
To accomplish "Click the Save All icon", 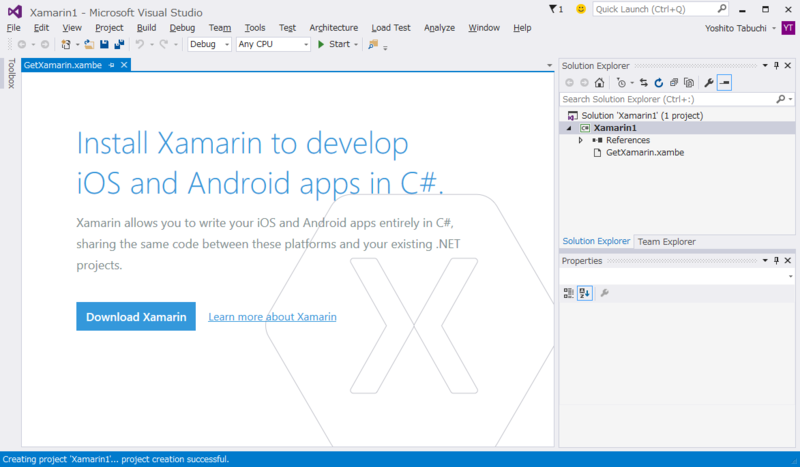I will pyautogui.click(x=119, y=44).
